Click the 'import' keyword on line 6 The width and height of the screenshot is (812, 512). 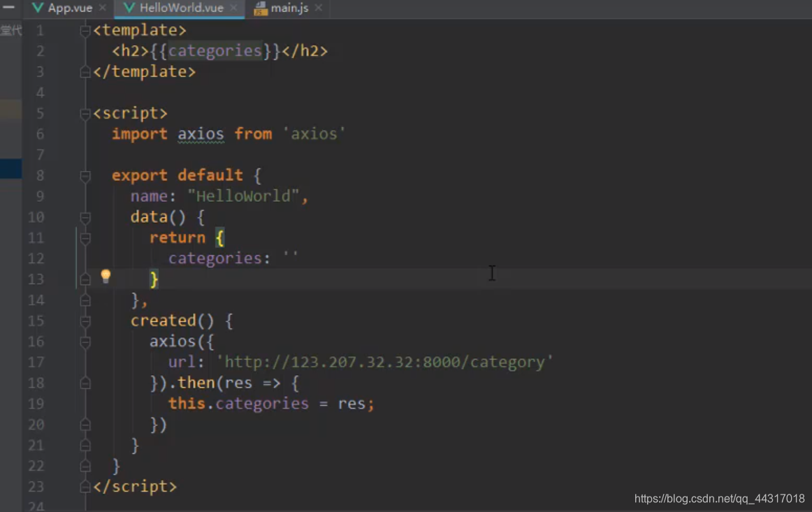tap(140, 134)
